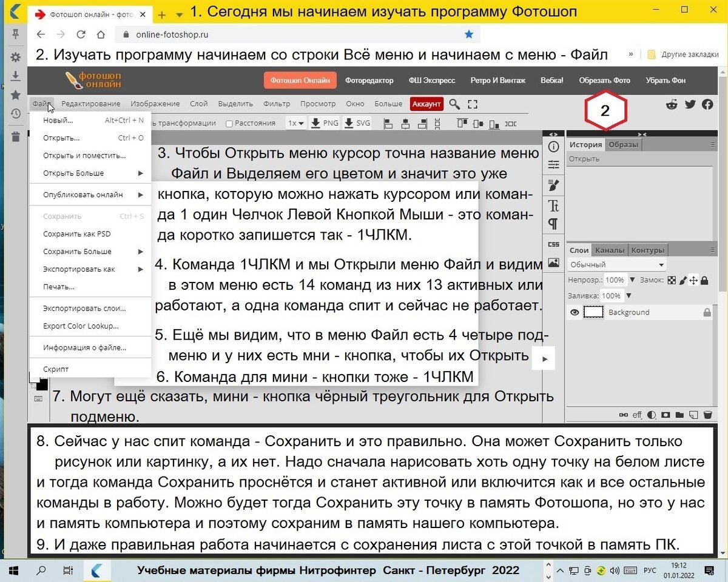This screenshot has height=582, width=728.
Task: Open the 1x export scale dropdown
Action: pyautogui.click(x=295, y=123)
